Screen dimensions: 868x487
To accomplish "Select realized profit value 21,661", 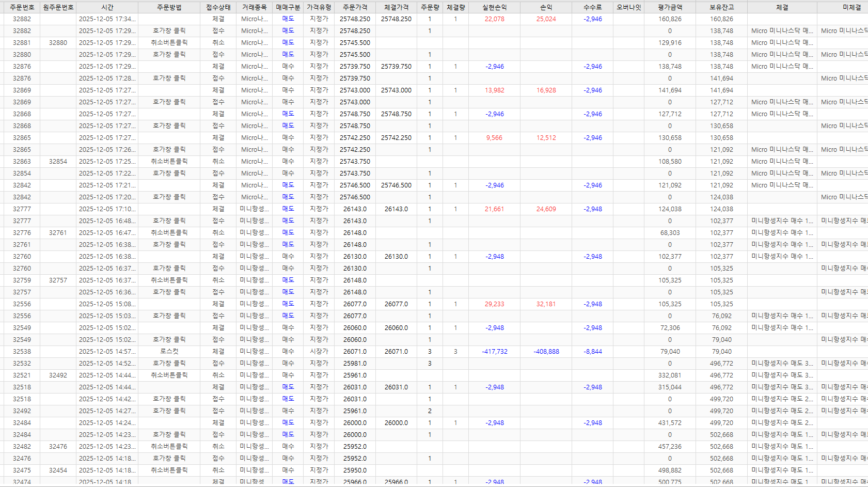I will 494,209.
